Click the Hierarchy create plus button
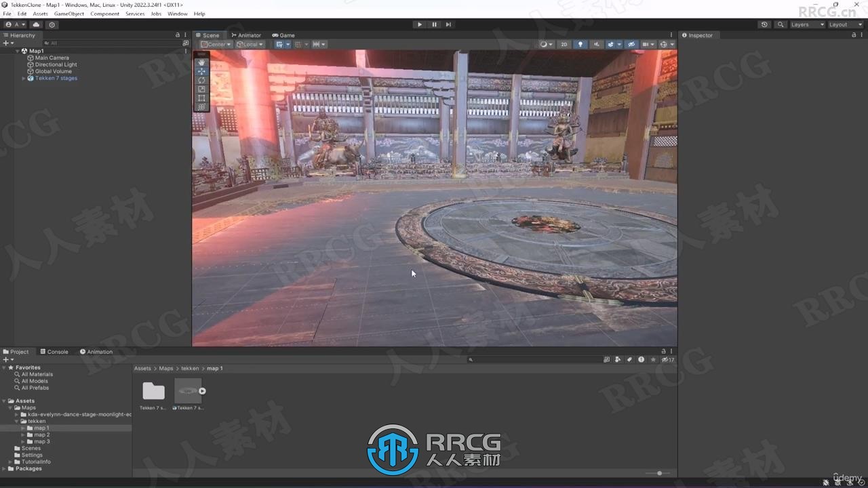Viewport: 868px width, 488px height. click(x=7, y=43)
